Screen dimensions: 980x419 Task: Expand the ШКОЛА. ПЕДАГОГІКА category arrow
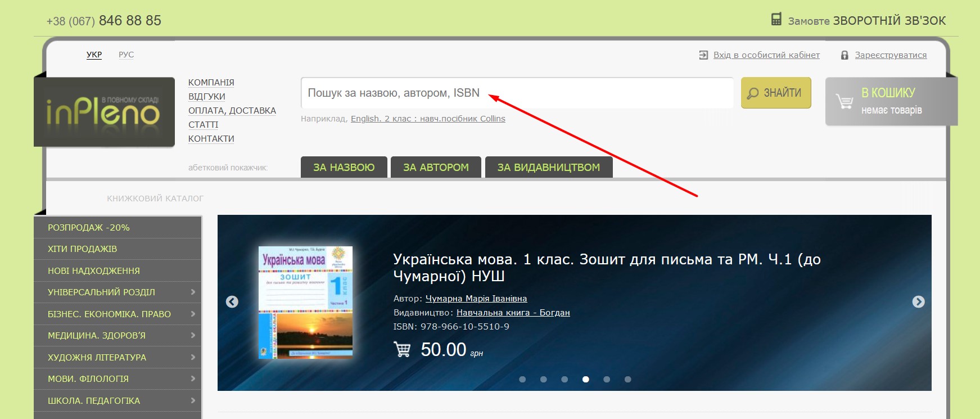pyautogui.click(x=193, y=400)
